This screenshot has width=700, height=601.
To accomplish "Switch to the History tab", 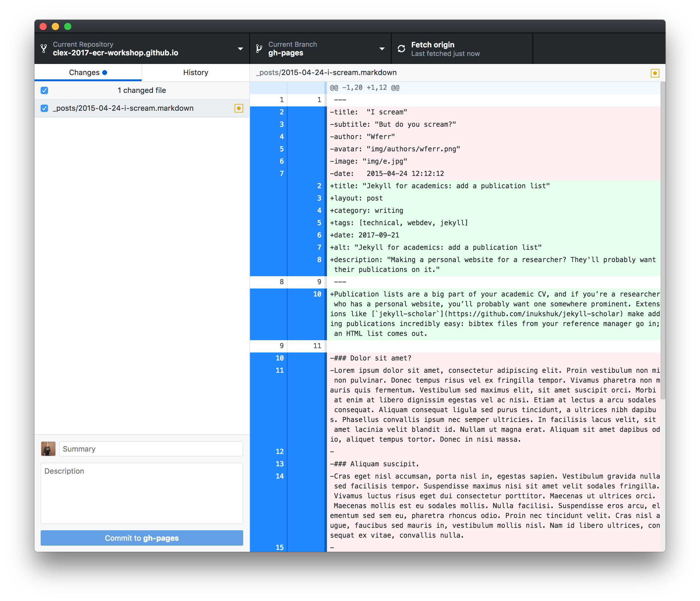I will (195, 73).
